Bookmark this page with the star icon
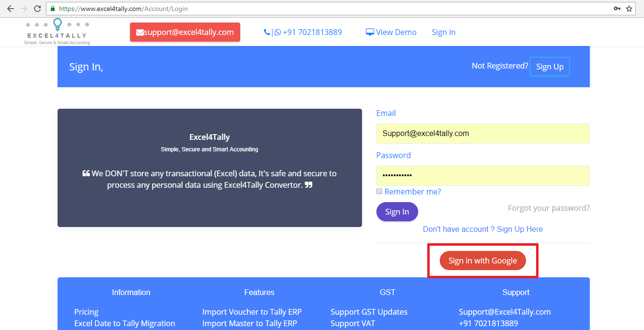This screenshot has height=330, width=644. [x=629, y=9]
